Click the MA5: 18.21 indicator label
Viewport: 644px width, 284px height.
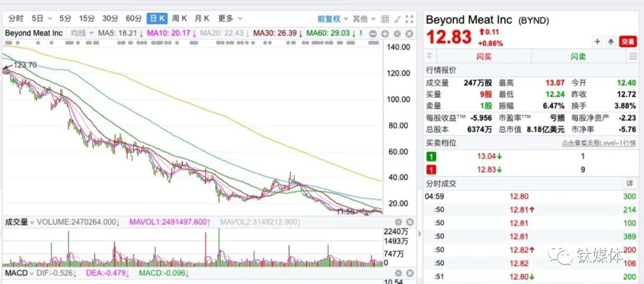pos(120,33)
